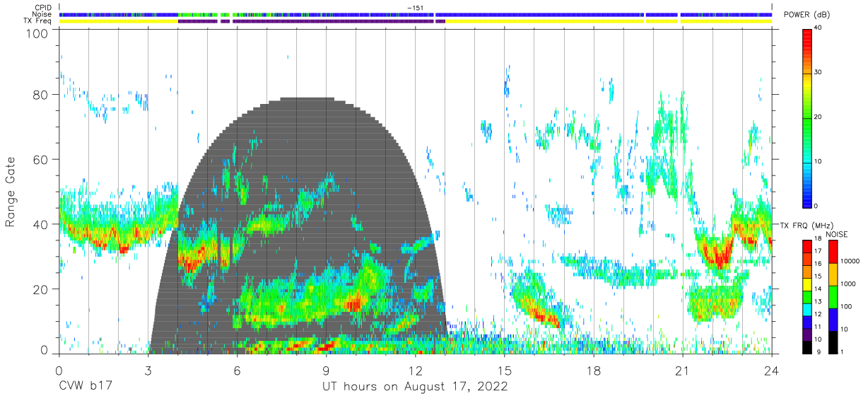Select the 12 label on TX frequency scale

pos(818,315)
